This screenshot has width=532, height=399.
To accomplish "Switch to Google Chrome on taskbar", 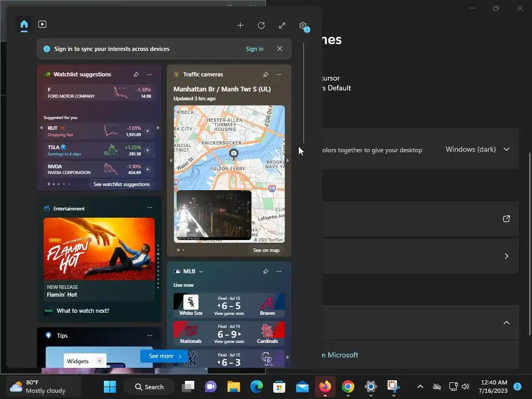I will (x=348, y=387).
